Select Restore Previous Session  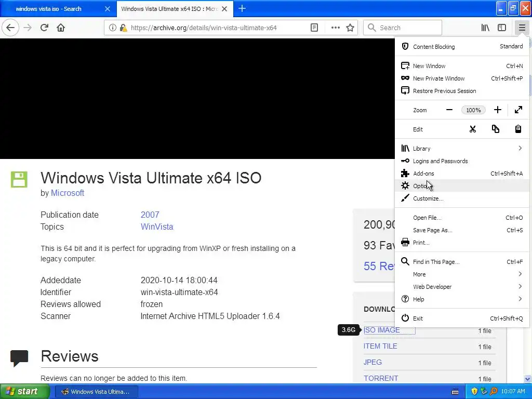click(462, 91)
